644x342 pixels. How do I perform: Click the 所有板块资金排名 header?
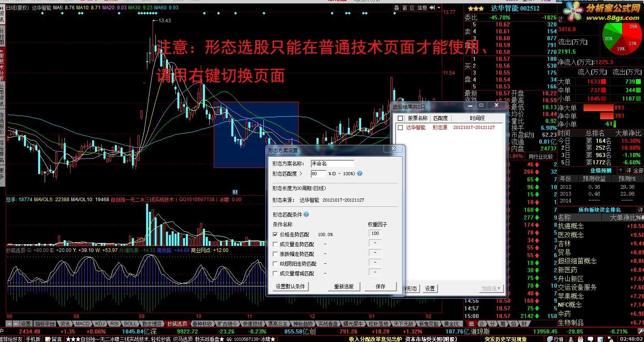pos(599,210)
